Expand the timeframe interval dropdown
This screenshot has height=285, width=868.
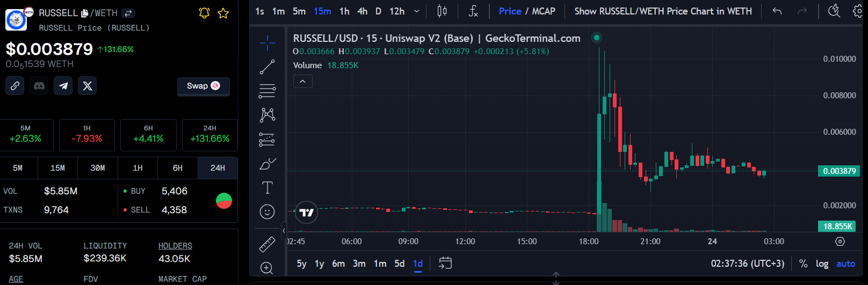pos(417,11)
